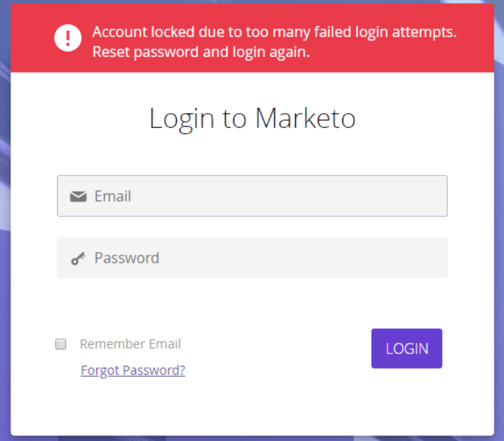Click the purple LOGIN action button
The image size is (504, 441).
point(407,348)
